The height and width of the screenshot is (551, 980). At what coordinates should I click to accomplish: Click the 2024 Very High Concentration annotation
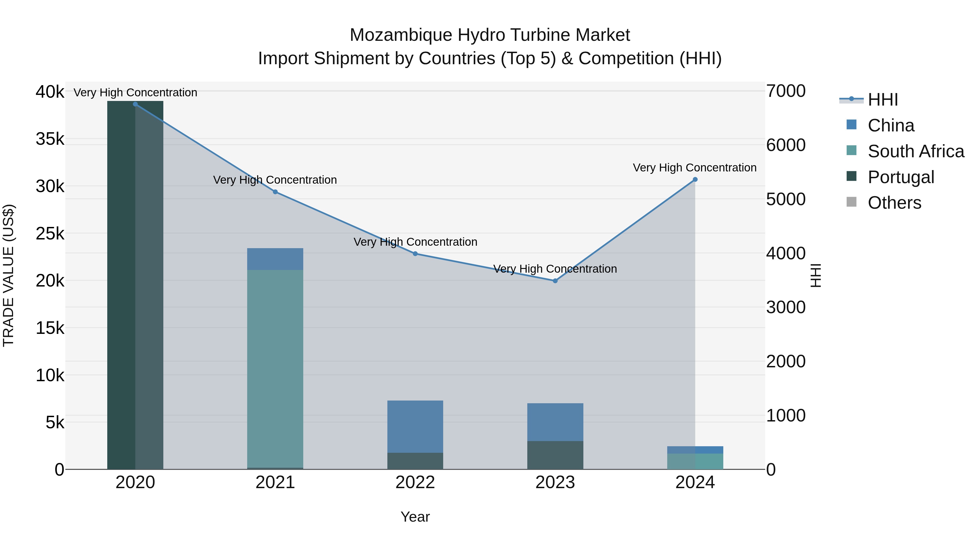tap(695, 168)
